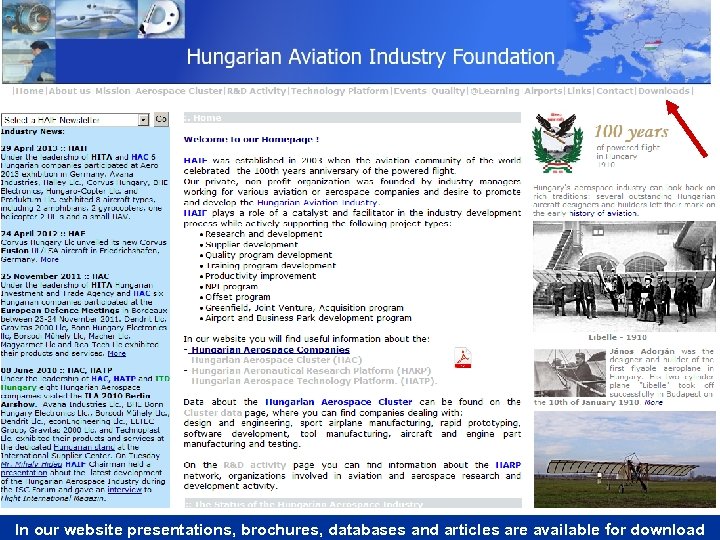Select Technology Platform in navigation

point(339,91)
